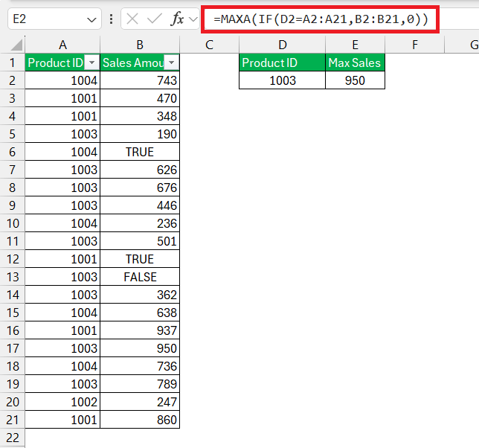The width and height of the screenshot is (479, 448).
Task: Select column D header
Action: [x=283, y=45]
